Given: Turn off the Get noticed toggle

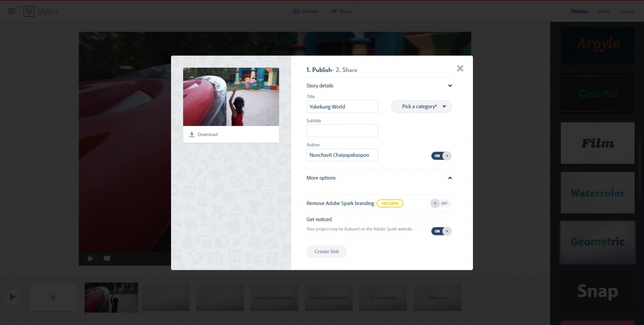Looking at the screenshot, I should point(442,231).
